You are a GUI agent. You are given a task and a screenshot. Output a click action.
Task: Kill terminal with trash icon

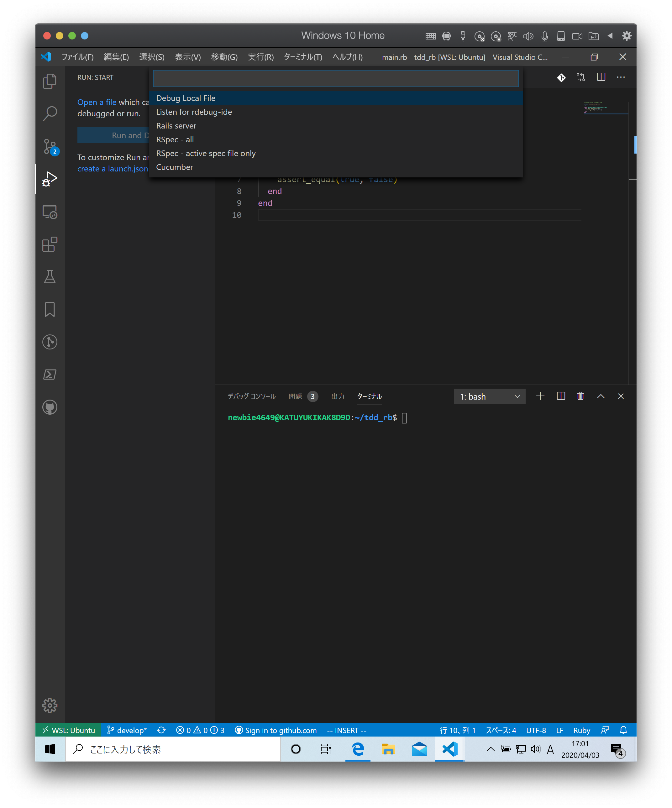pyautogui.click(x=580, y=396)
